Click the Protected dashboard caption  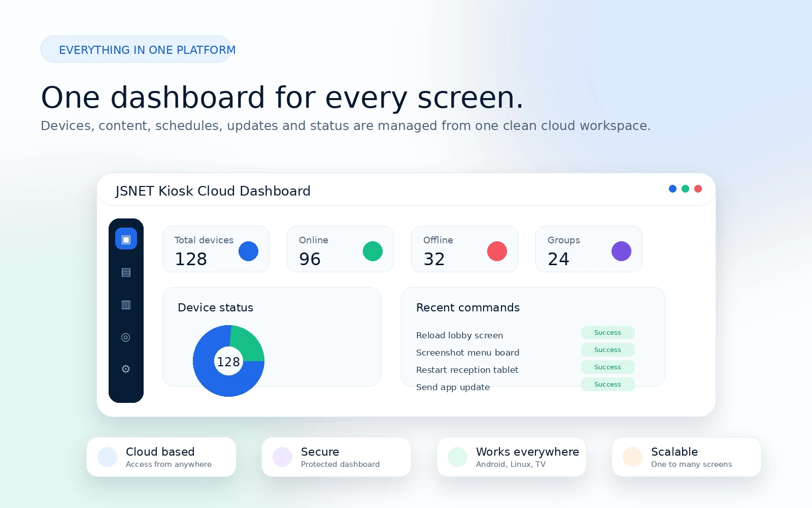click(340, 464)
